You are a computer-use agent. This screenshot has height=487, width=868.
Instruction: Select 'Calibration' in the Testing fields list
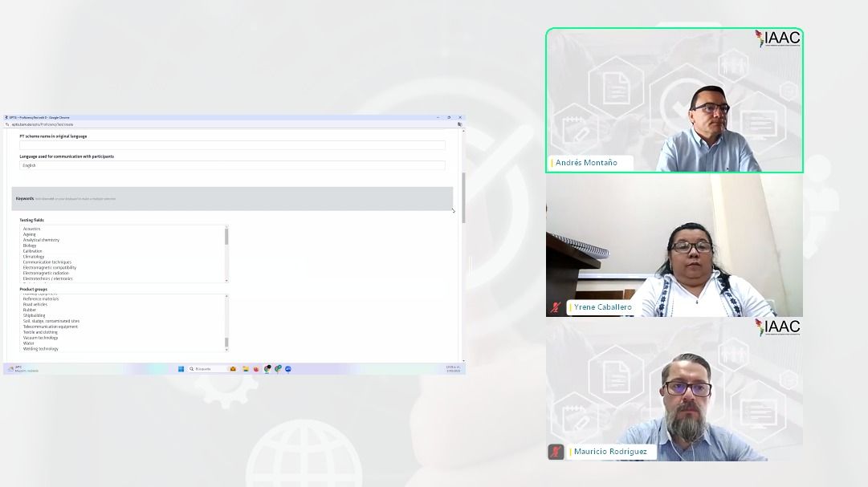tap(32, 251)
